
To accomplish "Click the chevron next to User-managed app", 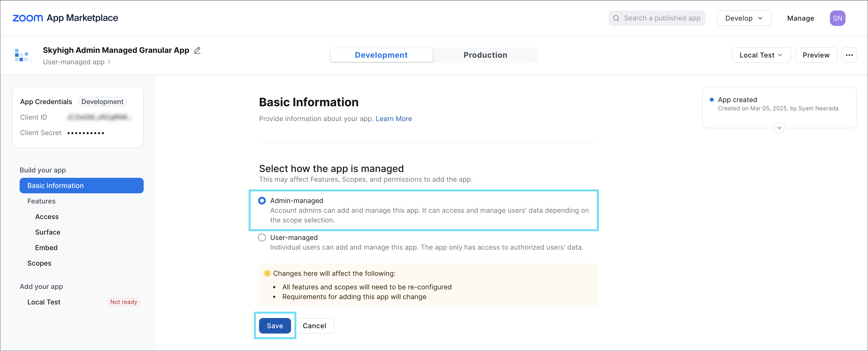I will pyautogui.click(x=109, y=62).
